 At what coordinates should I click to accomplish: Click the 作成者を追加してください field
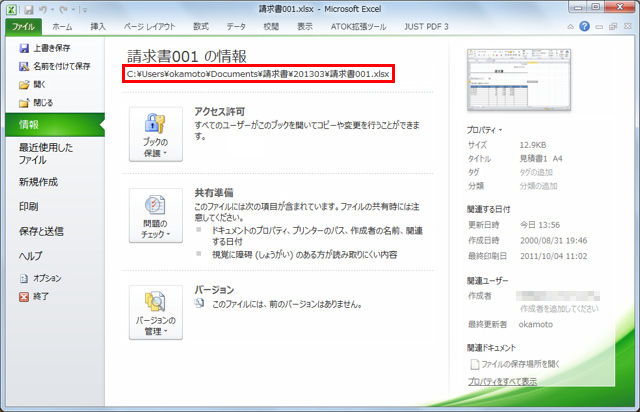tap(559, 309)
